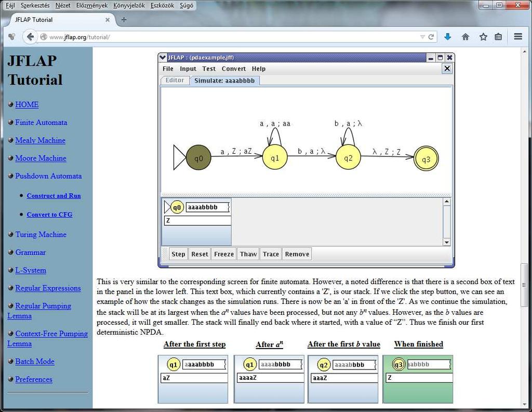Viewport: 532px width, 412px height.
Task: Open the Mealy Machine link
Action: pyautogui.click(x=41, y=140)
